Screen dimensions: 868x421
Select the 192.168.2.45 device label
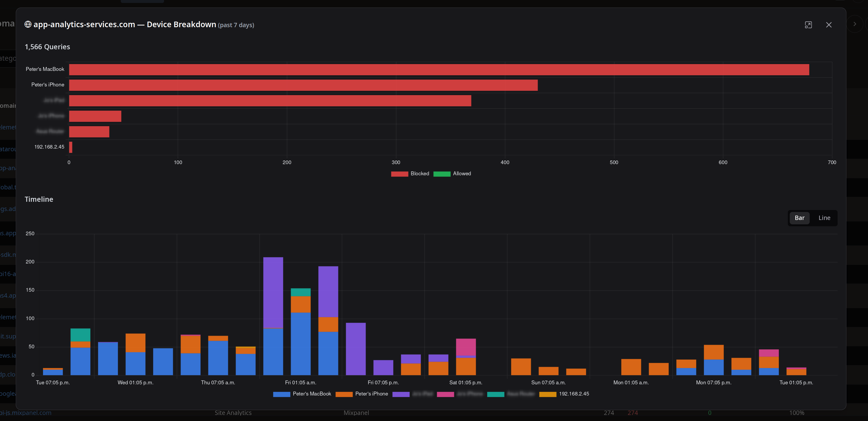point(49,147)
